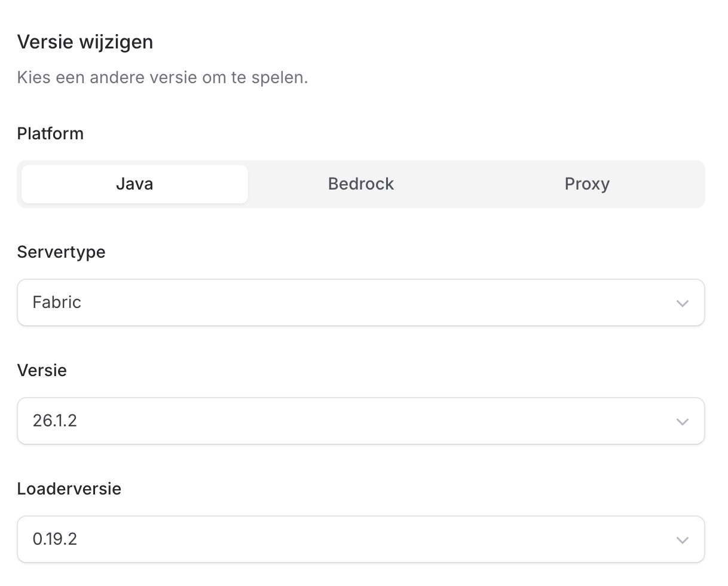Click the Versie field label
The width and height of the screenshot is (728, 586).
pyautogui.click(x=42, y=370)
